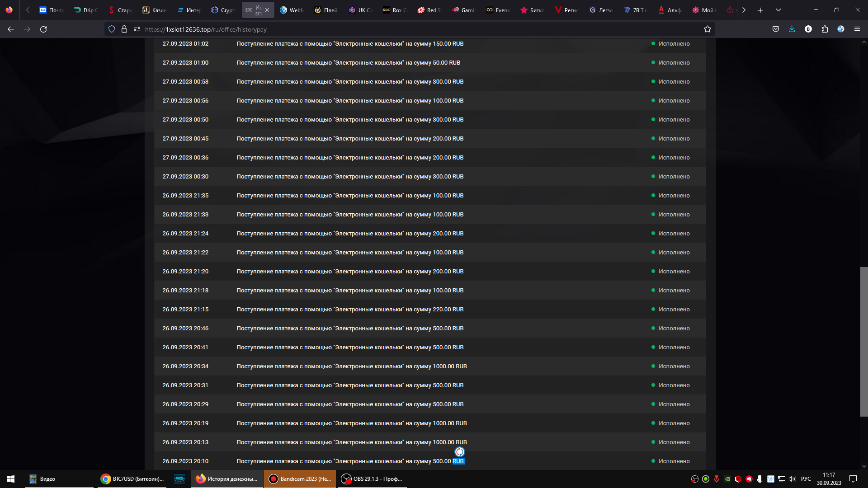Close the active history tab

267,10
